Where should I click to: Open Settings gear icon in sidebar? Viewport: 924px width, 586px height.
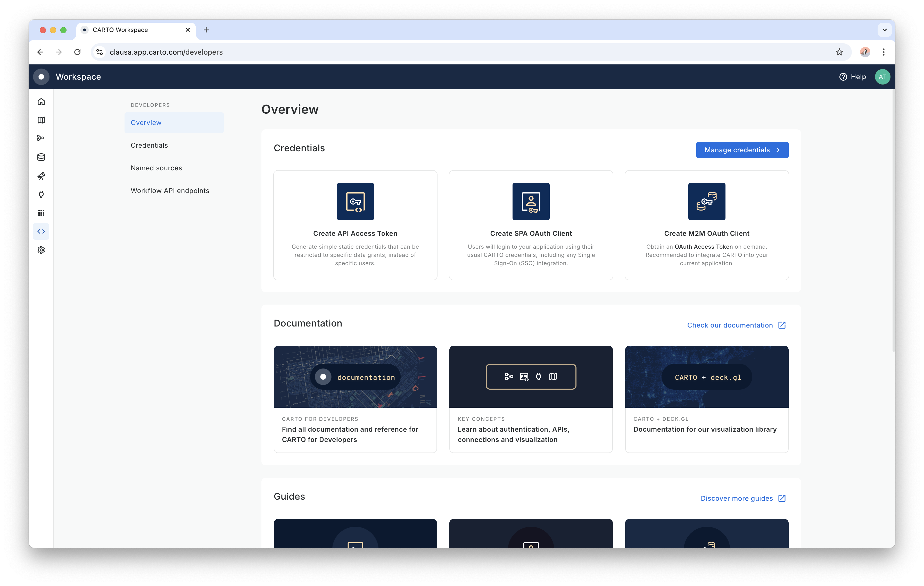41,250
